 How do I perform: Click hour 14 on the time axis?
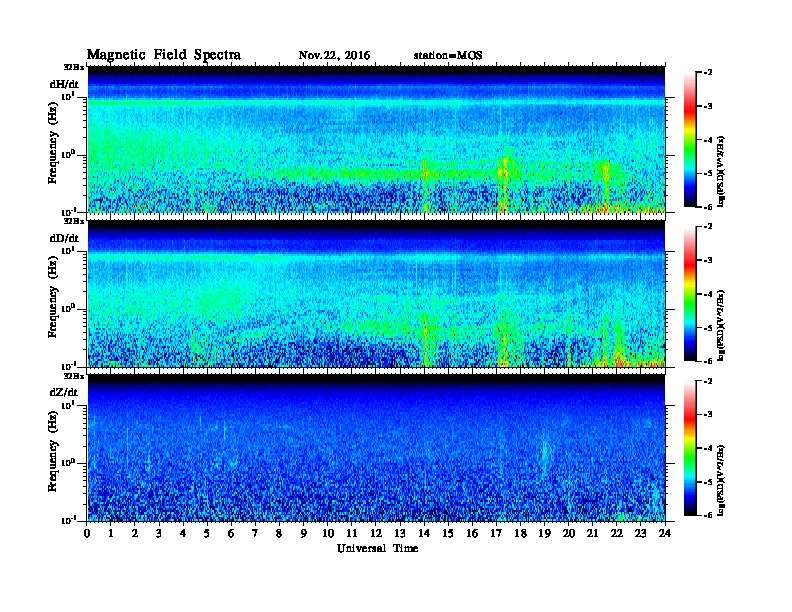[x=424, y=534]
